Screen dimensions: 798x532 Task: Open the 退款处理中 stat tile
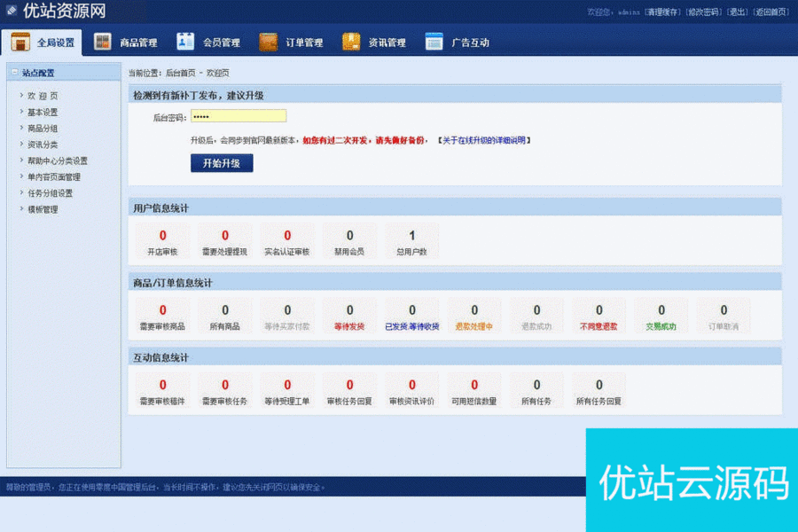[x=474, y=317]
